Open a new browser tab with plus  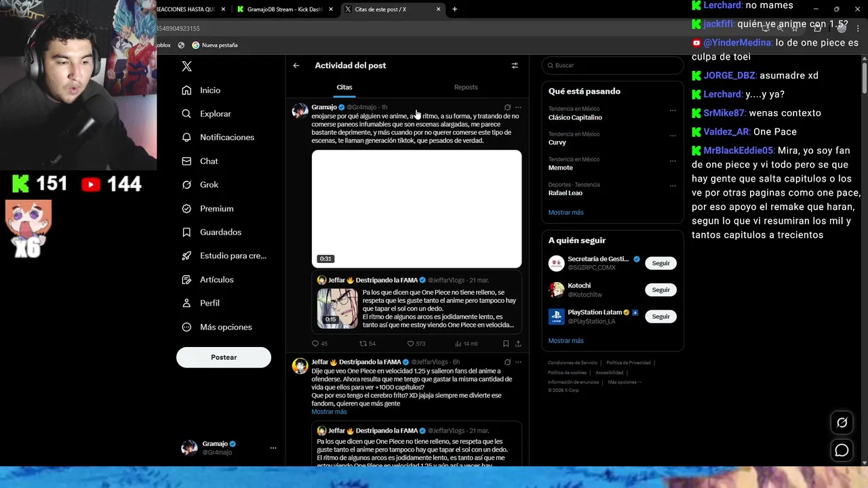(x=454, y=9)
